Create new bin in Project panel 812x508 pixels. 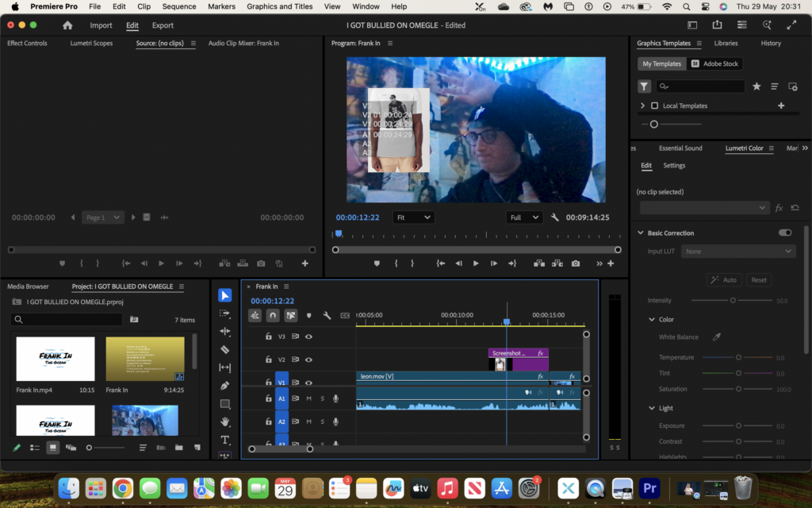point(178,448)
